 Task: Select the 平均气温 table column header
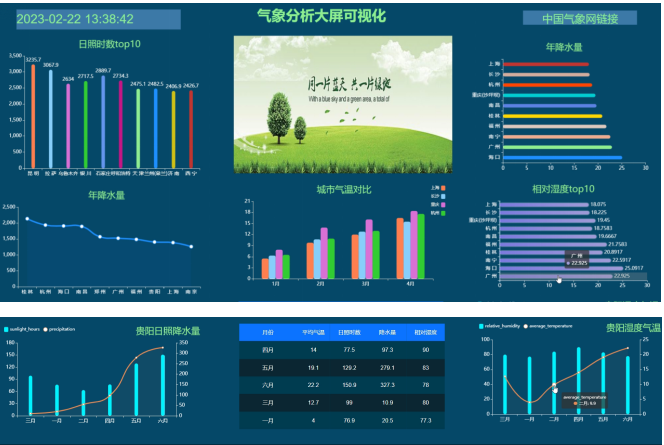(313, 332)
